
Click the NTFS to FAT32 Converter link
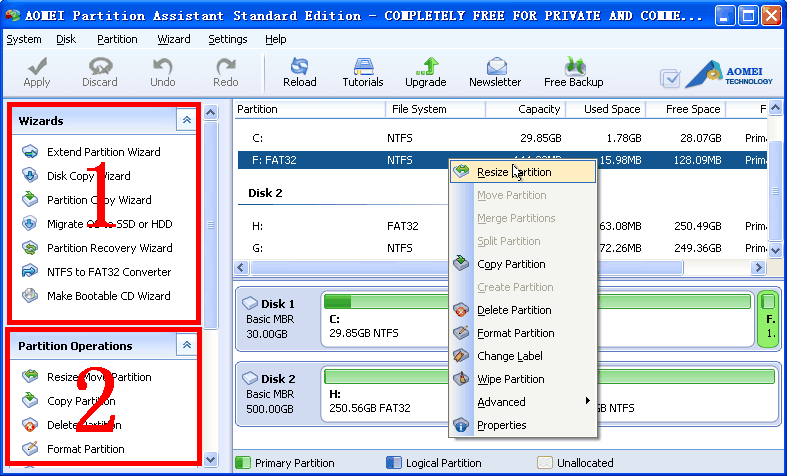(x=109, y=272)
